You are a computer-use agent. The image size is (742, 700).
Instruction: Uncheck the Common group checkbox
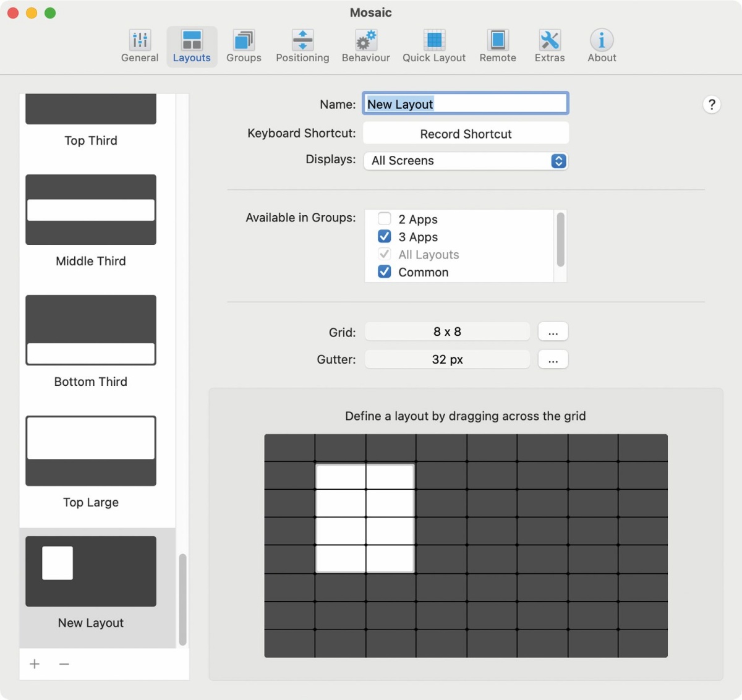click(x=385, y=271)
